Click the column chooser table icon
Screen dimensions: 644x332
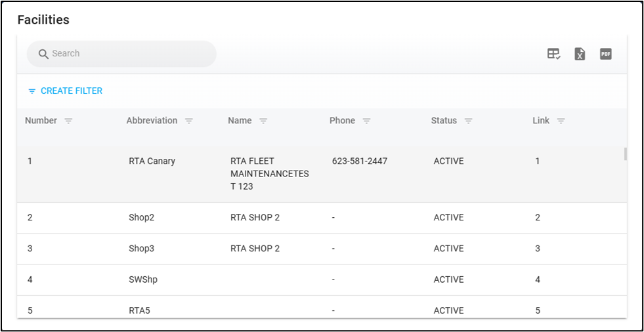[553, 54]
